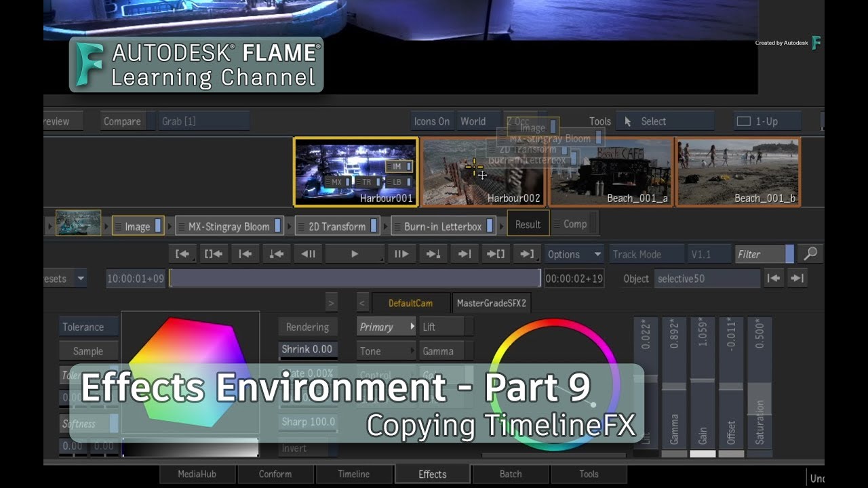Click the Compare button

click(123, 121)
